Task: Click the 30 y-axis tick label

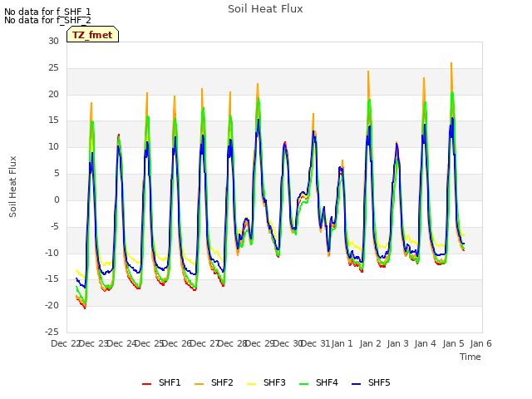Action: pos(53,41)
